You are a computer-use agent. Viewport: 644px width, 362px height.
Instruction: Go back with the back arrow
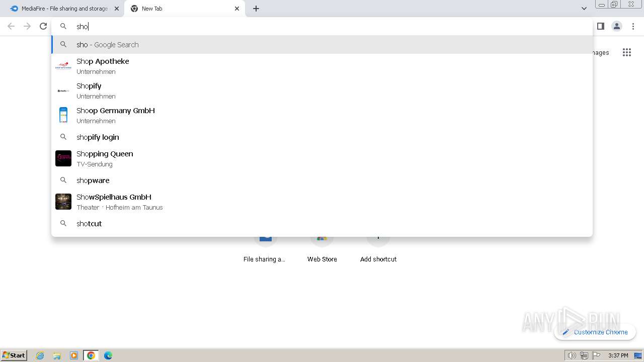tap(11, 26)
